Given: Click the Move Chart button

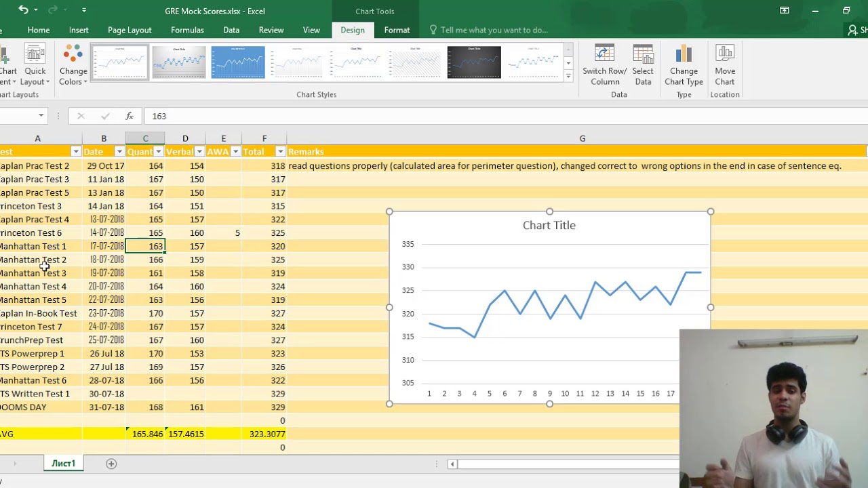Looking at the screenshot, I should point(725,65).
